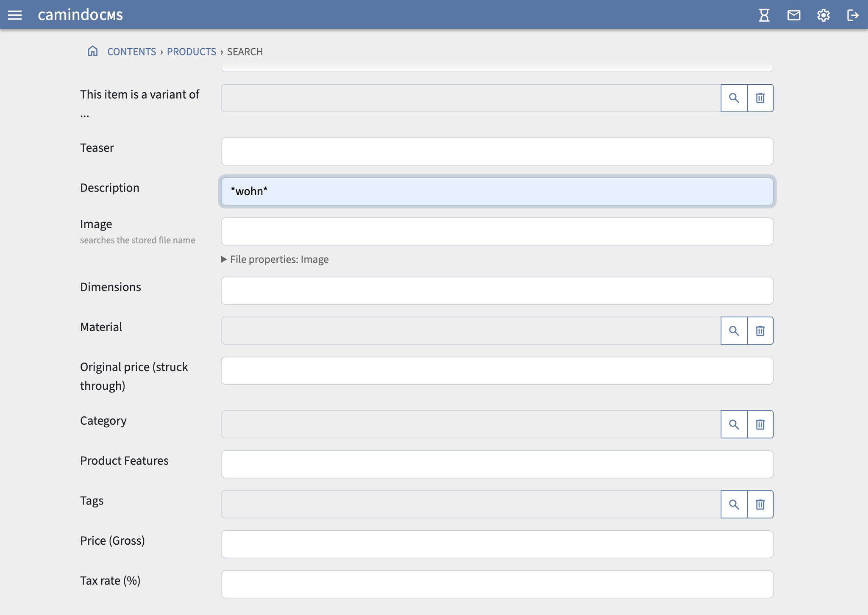Viewport: 868px width, 615px height.
Task: Open the hamburger navigation menu
Action: pos(15,15)
